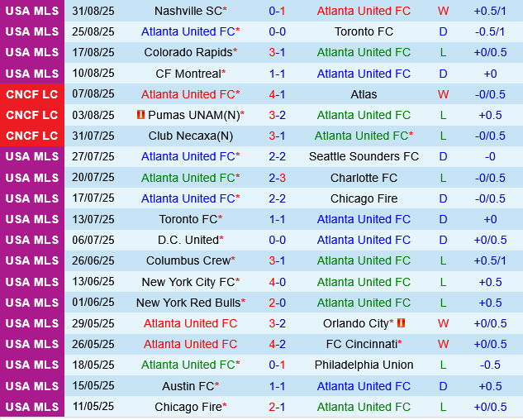Click the 4-1 score against Atlas
This screenshot has width=523, height=420.
click(277, 94)
